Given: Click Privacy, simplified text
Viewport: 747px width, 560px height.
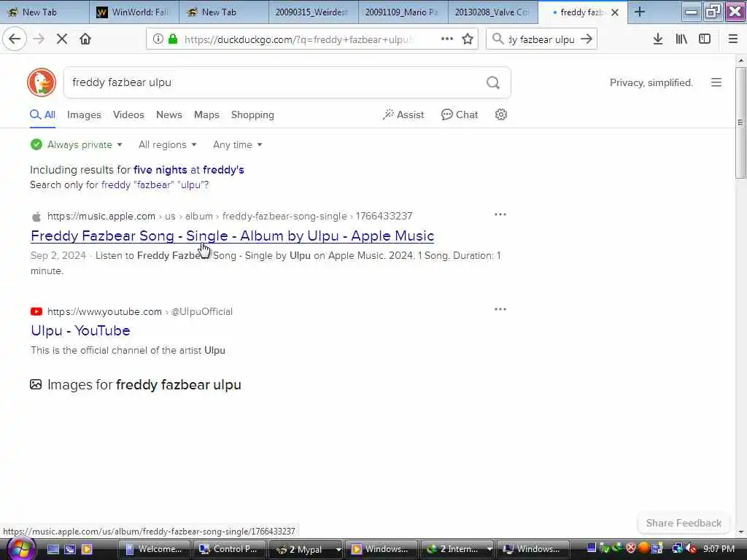Looking at the screenshot, I should click(x=651, y=83).
